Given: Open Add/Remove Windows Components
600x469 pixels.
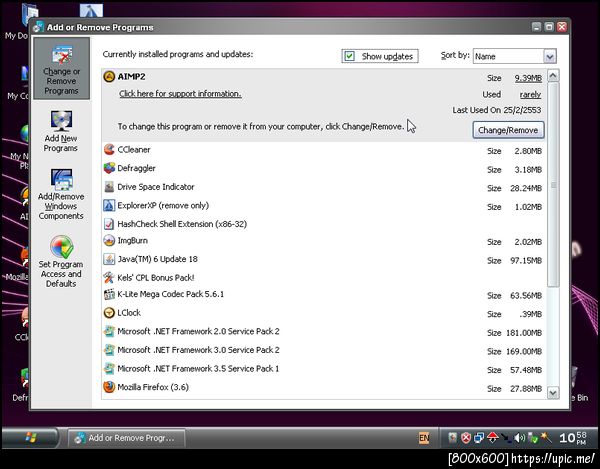Looking at the screenshot, I should pyautogui.click(x=61, y=194).
